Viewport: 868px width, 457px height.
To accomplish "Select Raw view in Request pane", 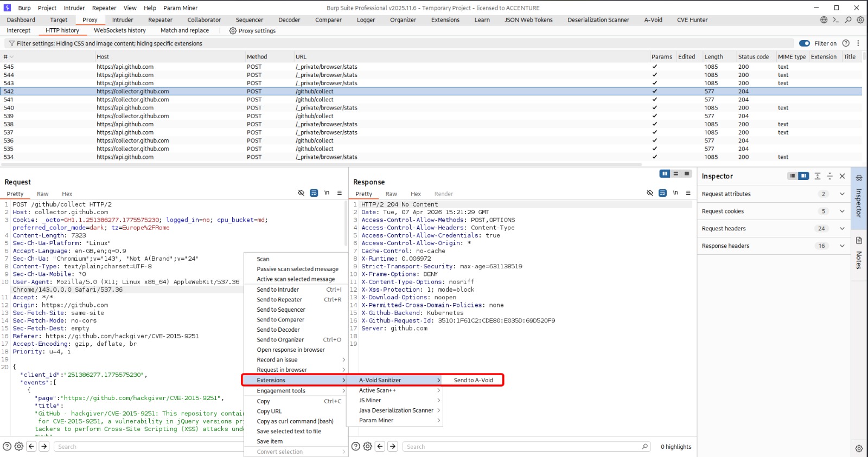I will click(x=43, y=194).
